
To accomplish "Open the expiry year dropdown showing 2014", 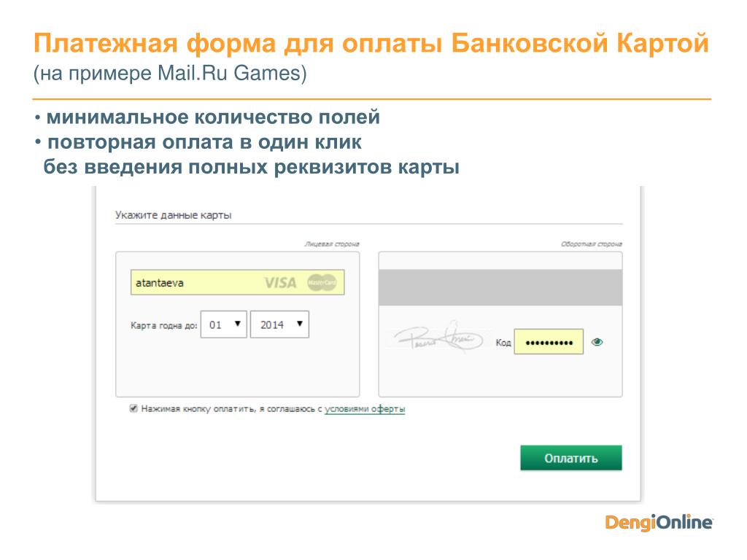I will 279,324.
